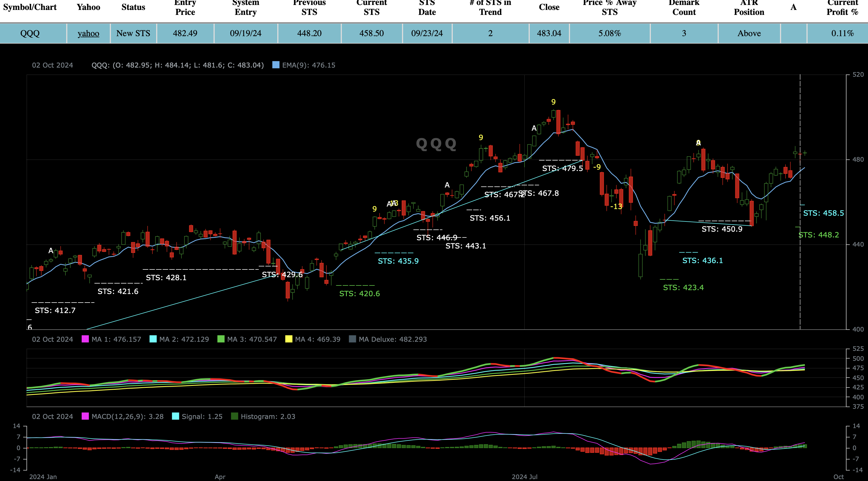Viewport: 868px width, 481px height.
Task: Click the blue EMA(9) legend swatch
Action: tap(276, 65)
